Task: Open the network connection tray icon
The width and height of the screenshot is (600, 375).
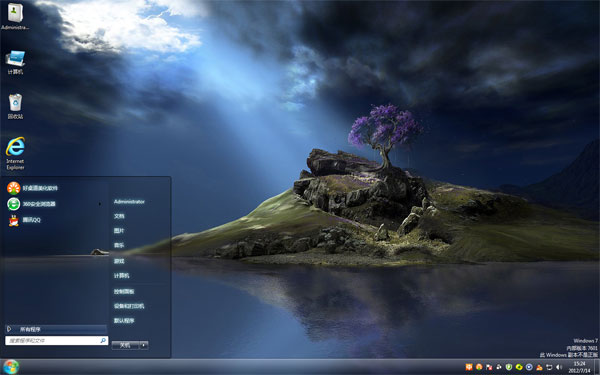Action: (549, 367)
